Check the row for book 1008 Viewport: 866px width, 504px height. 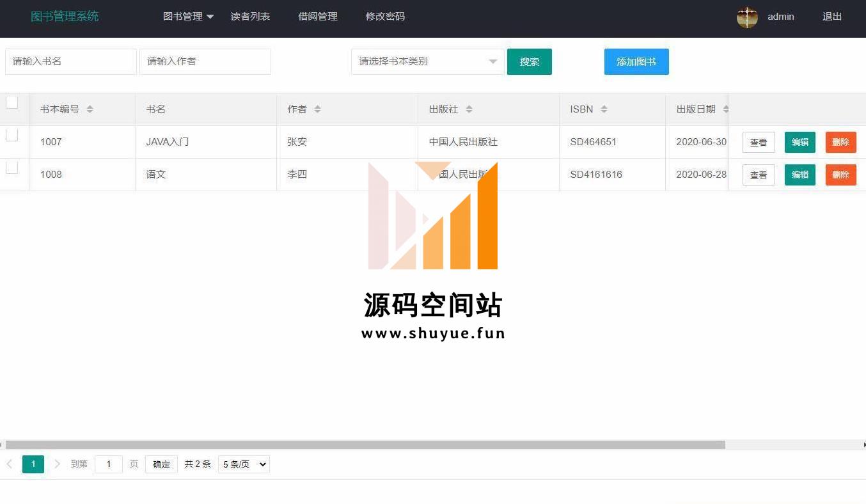coord(12,168)
